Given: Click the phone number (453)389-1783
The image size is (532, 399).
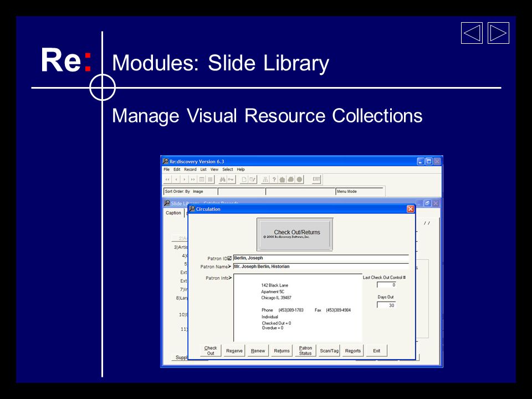Looking at the screenshot, I should [x=291, y=310].
